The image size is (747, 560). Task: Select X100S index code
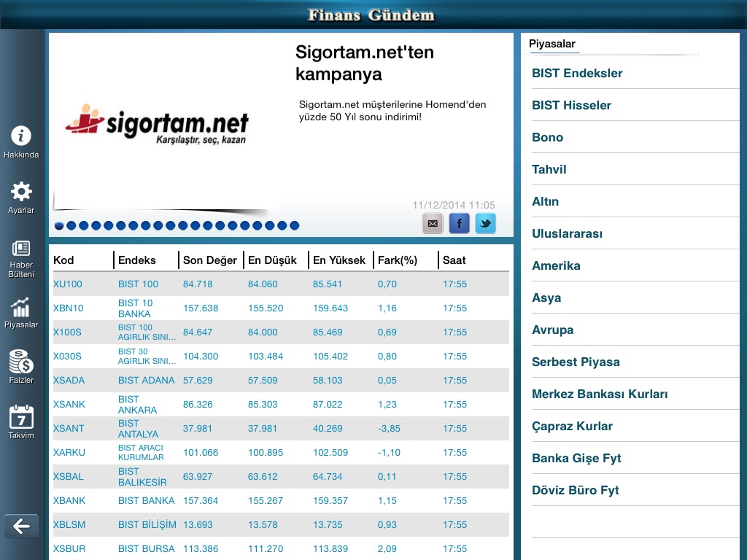pos(66,332)
